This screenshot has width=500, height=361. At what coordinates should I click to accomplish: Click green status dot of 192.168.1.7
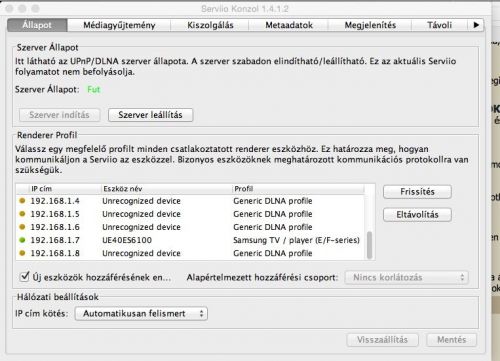(x=22, y=240)
